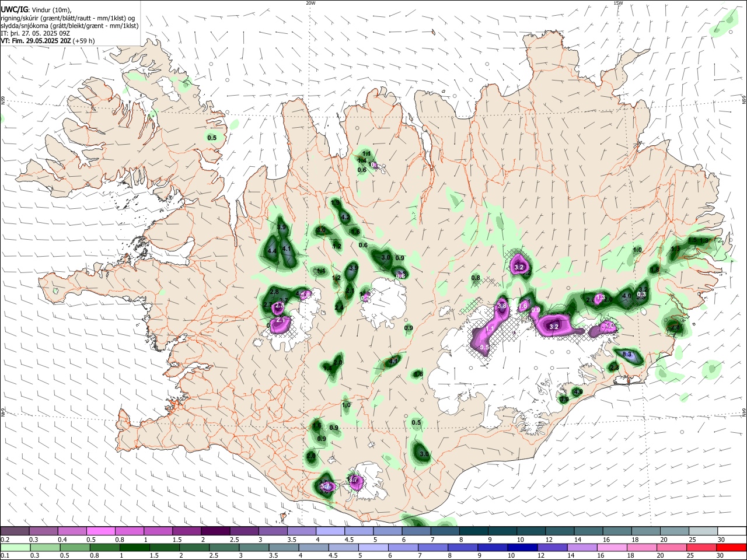The image size is (747, 560).
Task: Click the '8.3' precipitation value on the map
Action: coord(628,354)
